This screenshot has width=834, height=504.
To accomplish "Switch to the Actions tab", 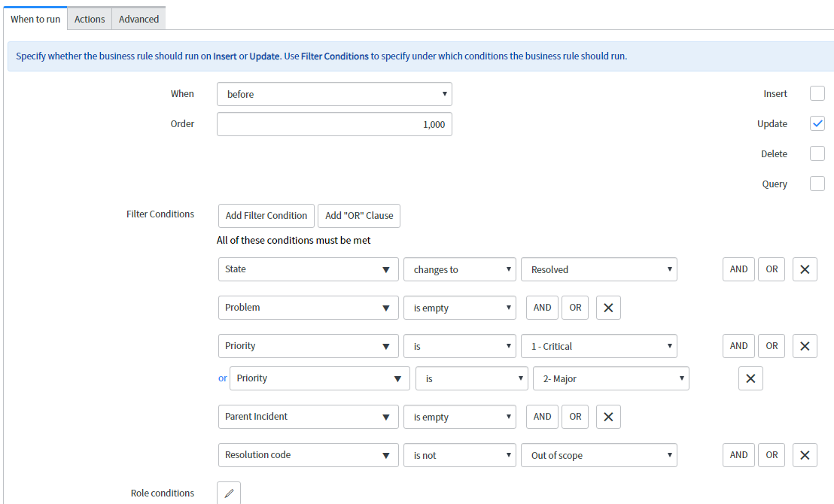I will (x=89, y=18).
